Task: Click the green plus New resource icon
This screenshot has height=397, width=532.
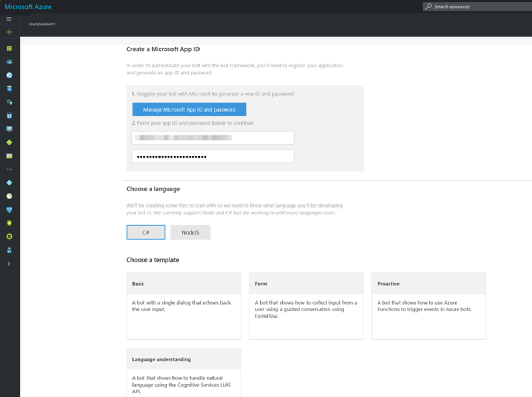Action: (9, 32)
